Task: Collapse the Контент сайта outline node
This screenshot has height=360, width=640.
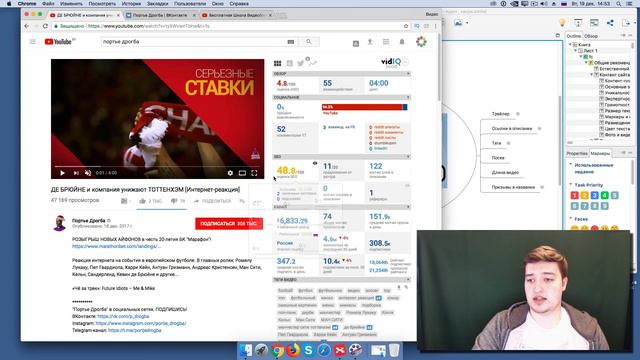Action: [x=591, y=75]
